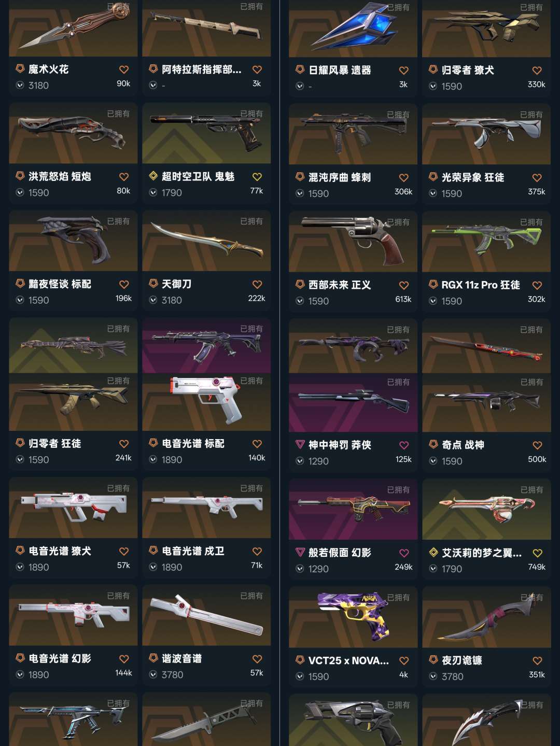Screen dimensions: 560x746
Task: Tap heart icon on 天御刀 card
Action: point(257,284)
